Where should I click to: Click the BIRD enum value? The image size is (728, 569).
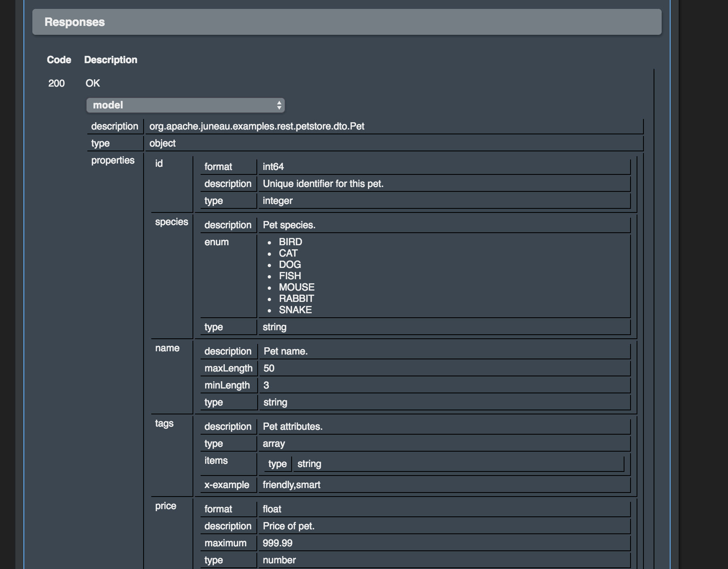tap(290, 242)
